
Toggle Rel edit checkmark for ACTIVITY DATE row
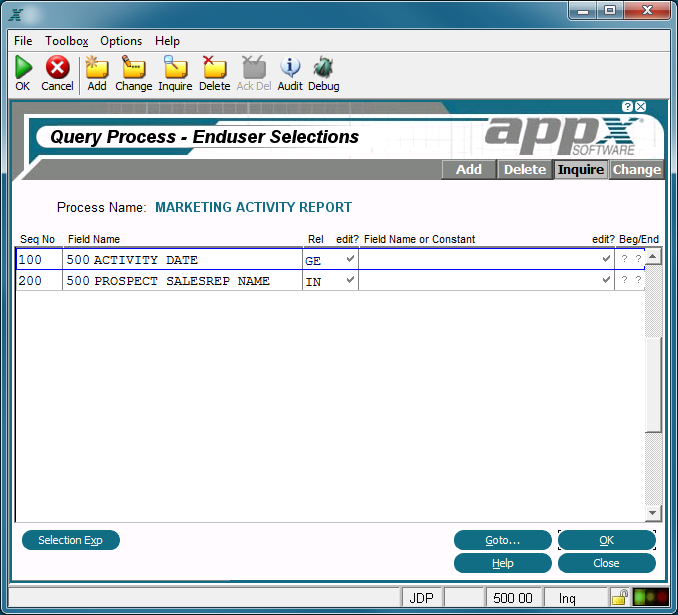350,259
